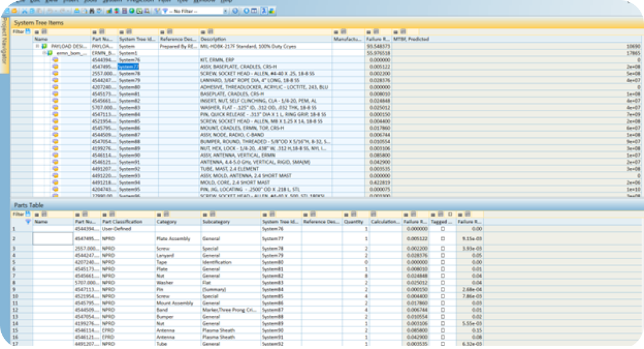
Task: Expand the ermn_bom tree item
Action: click(44, 52)
